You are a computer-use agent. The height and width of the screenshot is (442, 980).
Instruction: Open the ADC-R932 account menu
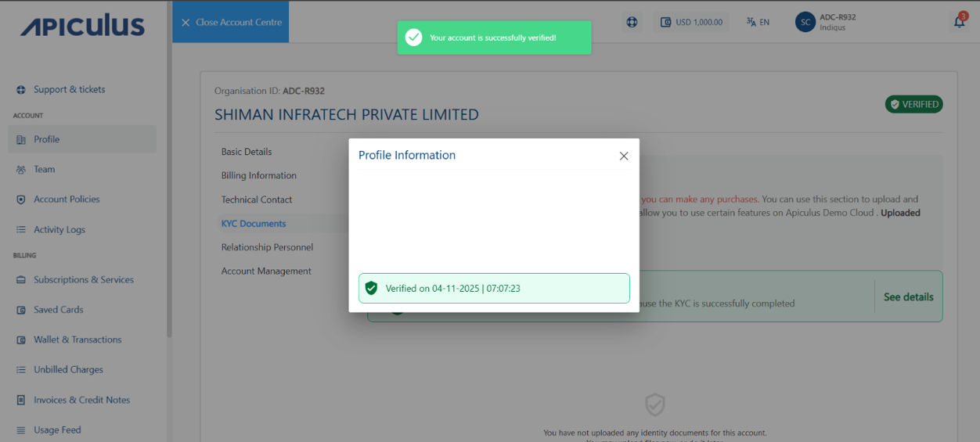pos(826,22)
